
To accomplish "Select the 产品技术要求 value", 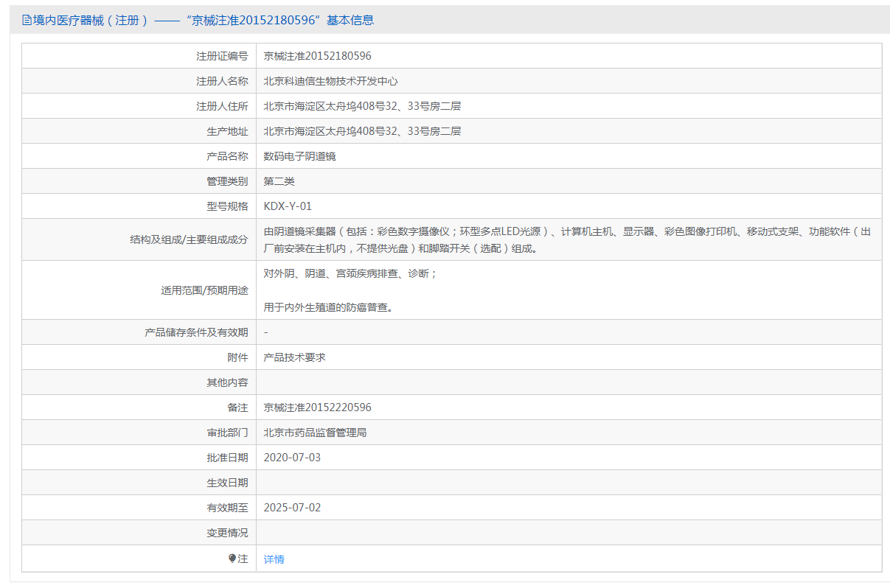I will click(295, 357).
